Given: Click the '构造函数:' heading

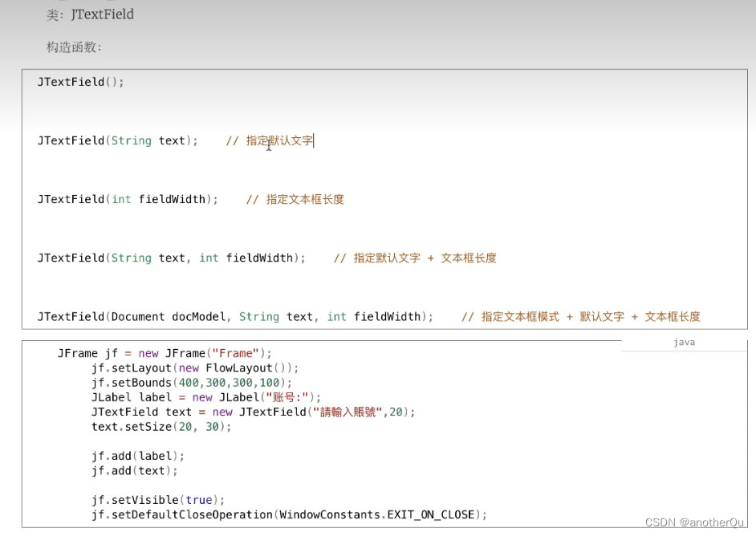Looking at the screenshot, I should point(74,47).
